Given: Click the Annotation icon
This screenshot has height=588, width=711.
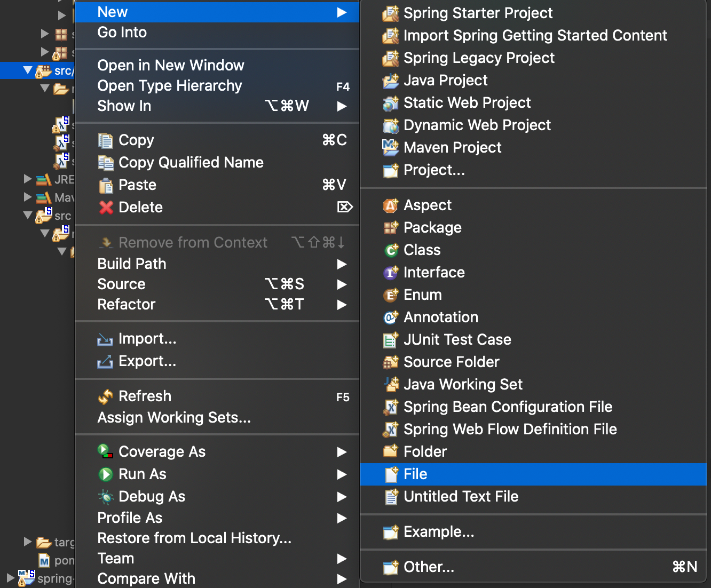Looking at the screenshot, I should click(391, 317).
